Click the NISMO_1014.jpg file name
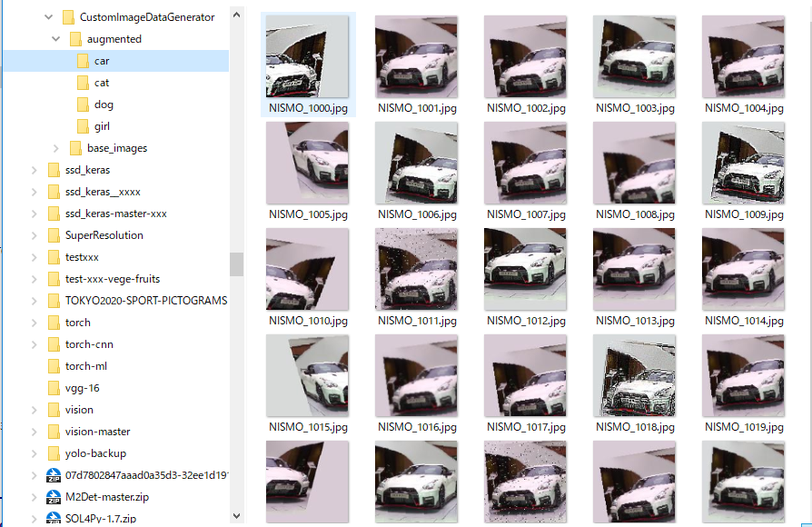Image resolution: width=812 pixels, height=527 pixels. (744, 321)
